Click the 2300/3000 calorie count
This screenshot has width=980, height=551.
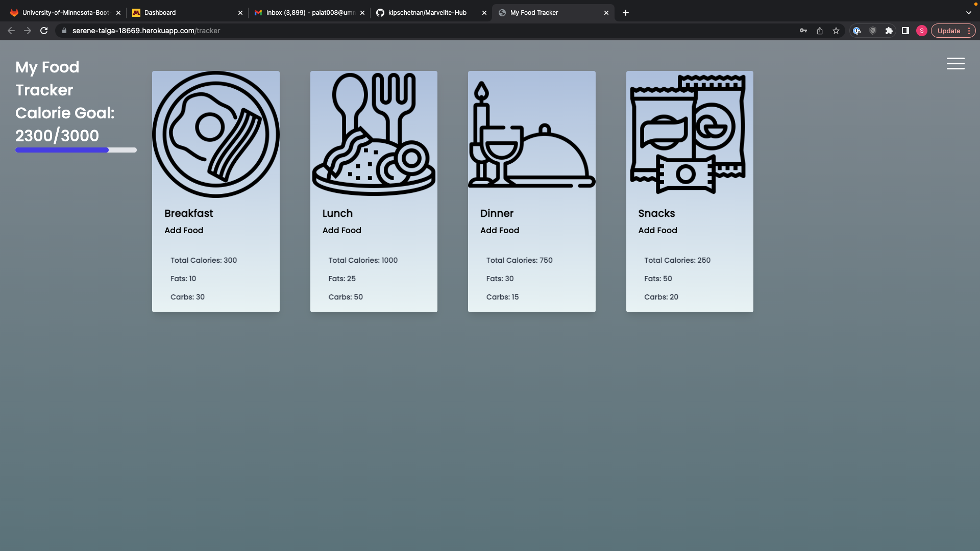tap(57, 136)
